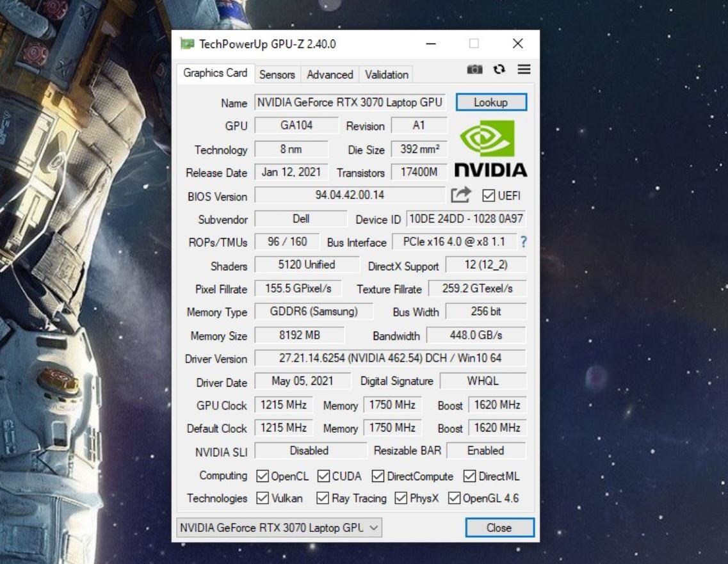Click the Bus Interface question mark
The height and width of the screenshot is (564, 728).
[524, 241]
